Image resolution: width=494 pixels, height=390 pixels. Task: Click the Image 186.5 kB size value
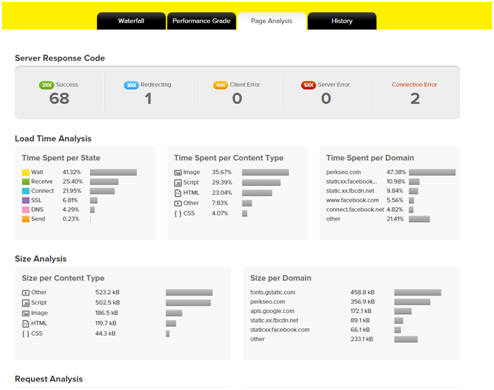[107, 313]
